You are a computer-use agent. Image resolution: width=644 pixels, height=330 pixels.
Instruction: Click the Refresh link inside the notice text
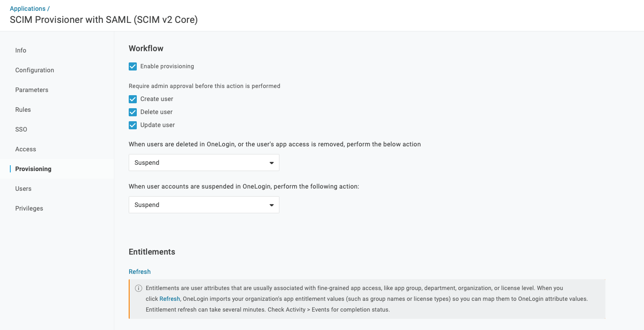[x=170, y=299]
